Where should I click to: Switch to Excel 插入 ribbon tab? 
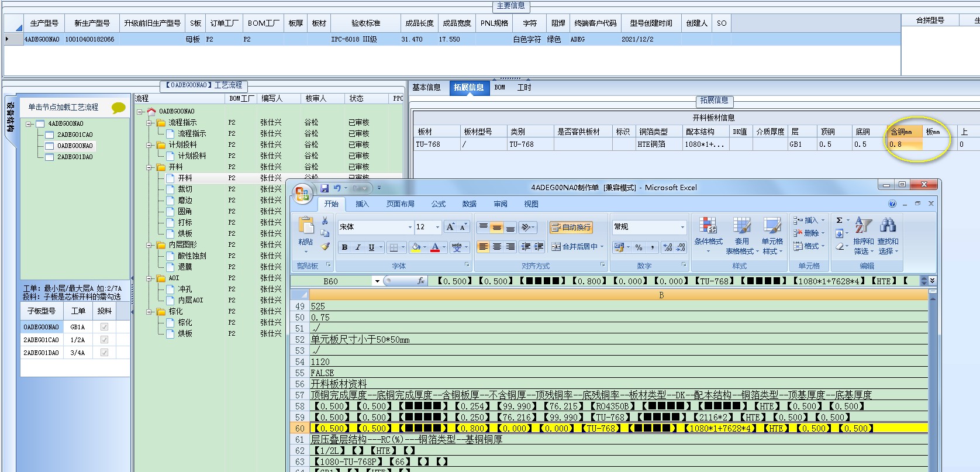click(x=363, y=204)
